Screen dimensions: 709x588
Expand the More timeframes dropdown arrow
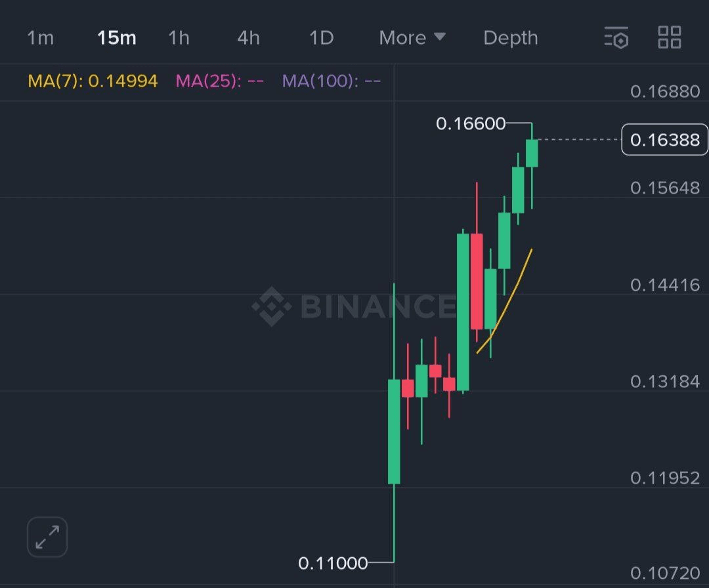point(439,36)
